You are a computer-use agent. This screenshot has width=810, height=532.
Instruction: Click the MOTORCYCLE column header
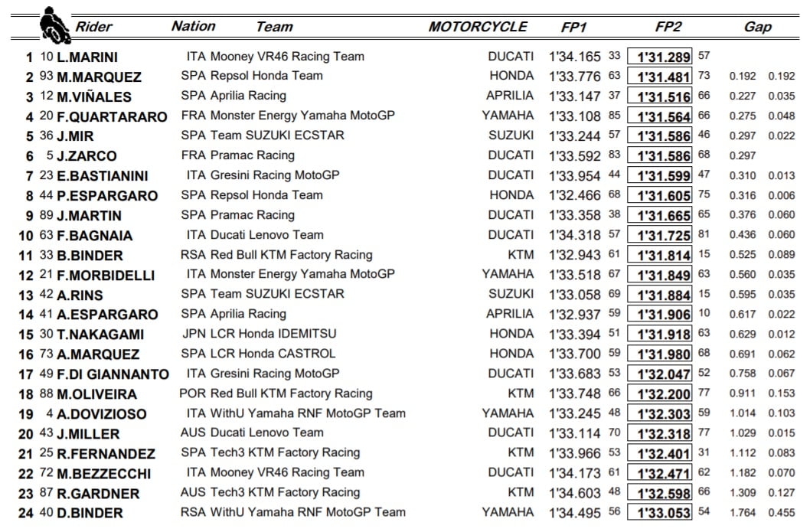478,27
